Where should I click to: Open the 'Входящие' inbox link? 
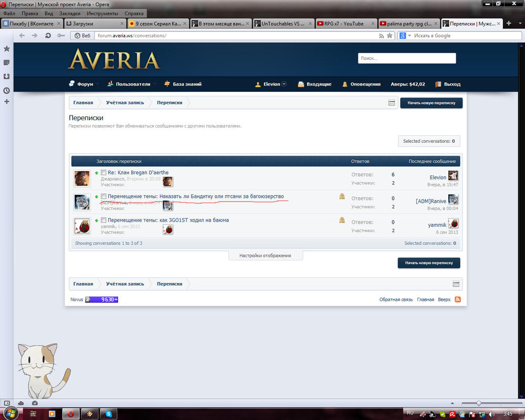314,84
